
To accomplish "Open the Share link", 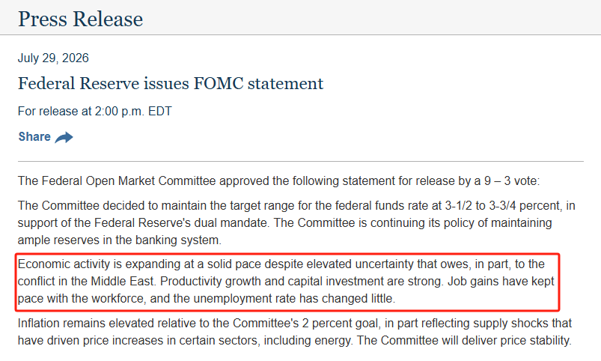I will click(45, 137).
